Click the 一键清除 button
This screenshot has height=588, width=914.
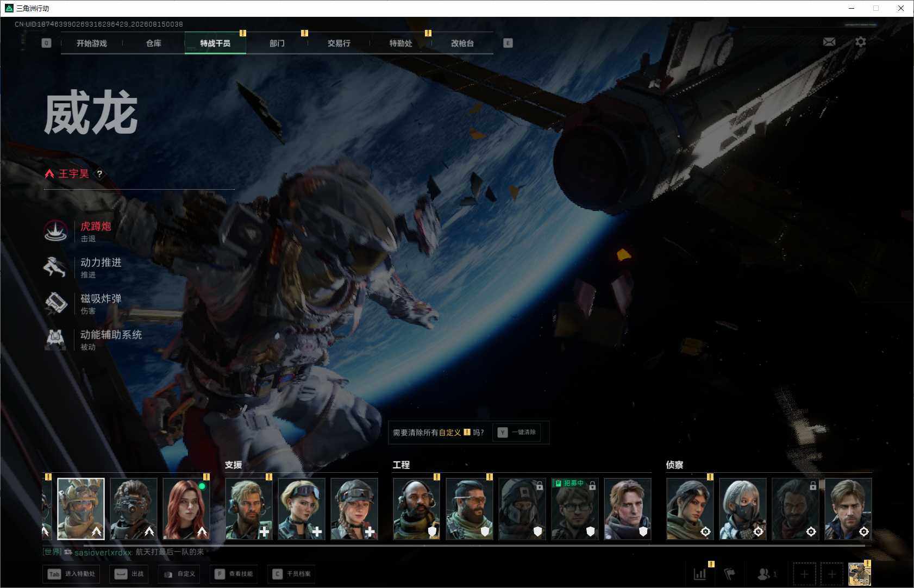(x=517, y=433)
